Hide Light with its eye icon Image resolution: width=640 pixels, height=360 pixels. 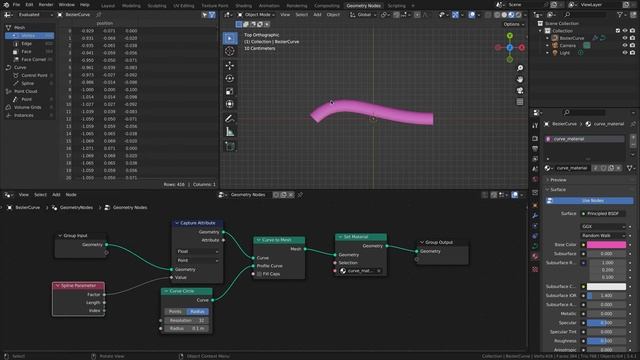[625, 53]
